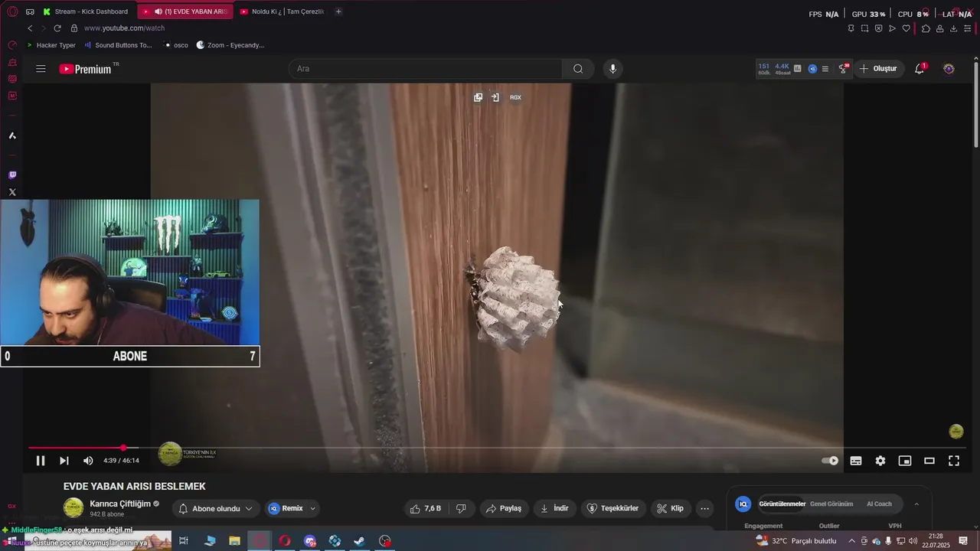Viewport: 980px width, 551px height.
Task: Mute the video volume speaker icon
Action: coord(88,461)
